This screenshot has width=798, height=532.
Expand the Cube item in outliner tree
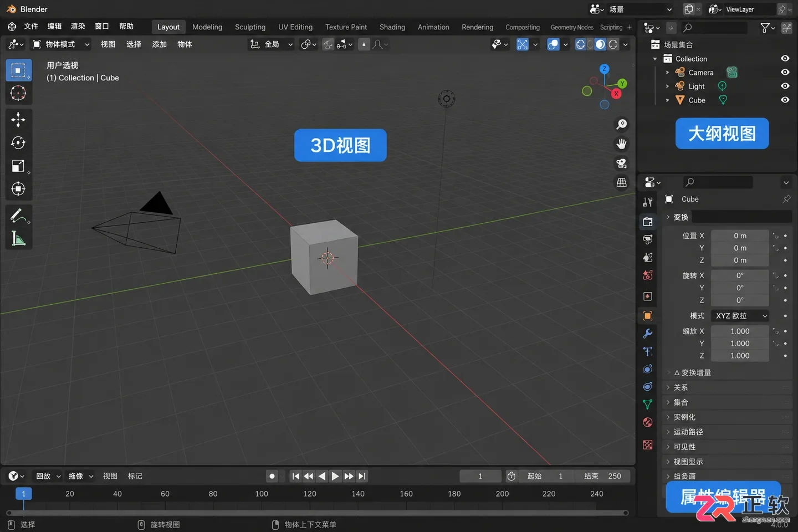click(667, 100)
